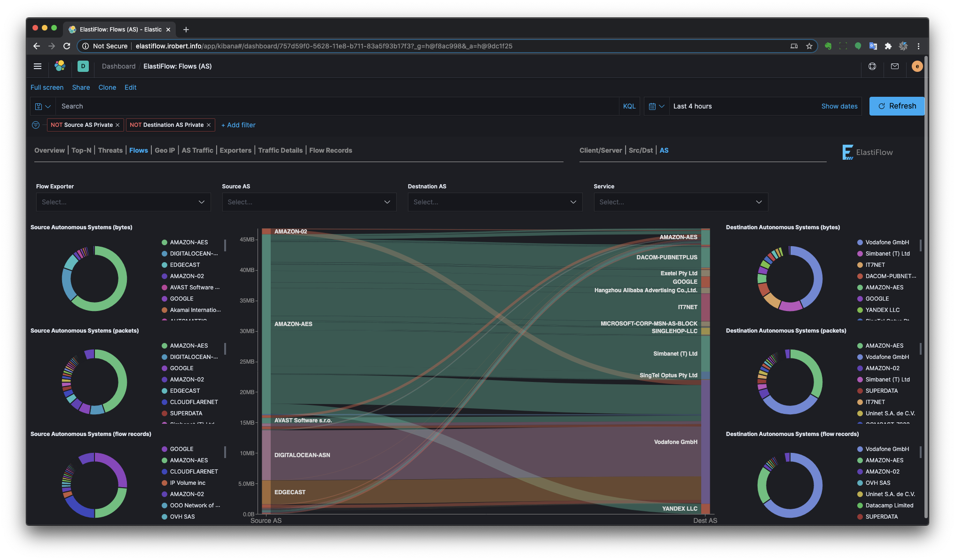Toggle KQL query language switch
The image size is (955, 560).
click(629, 106)
